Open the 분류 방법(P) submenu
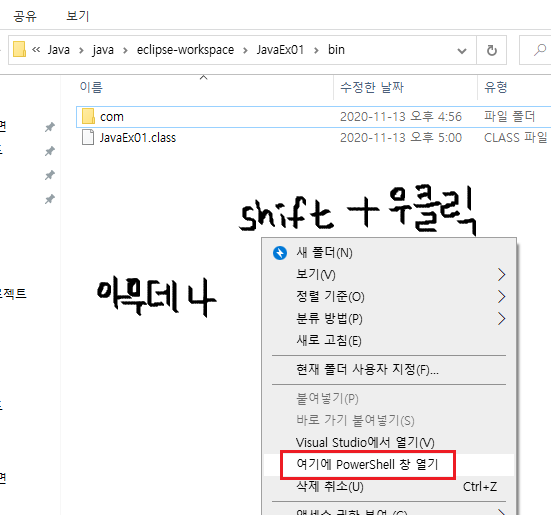This screenshot has height=515, width=551. pyautogui.click(x=389, y=319)
